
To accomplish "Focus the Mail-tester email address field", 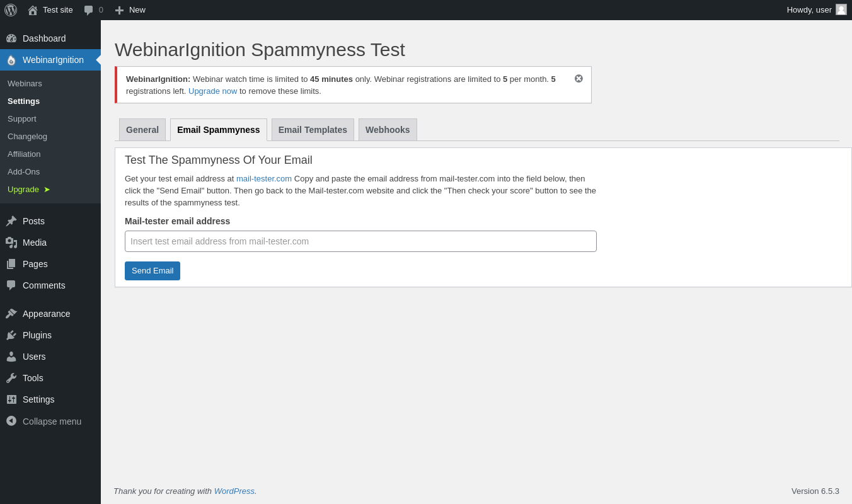I will tap(360, 241).
